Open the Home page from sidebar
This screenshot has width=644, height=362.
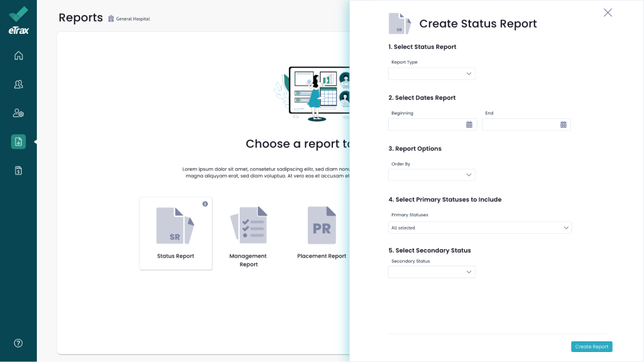pyautogui.click(x=18, y=56)
